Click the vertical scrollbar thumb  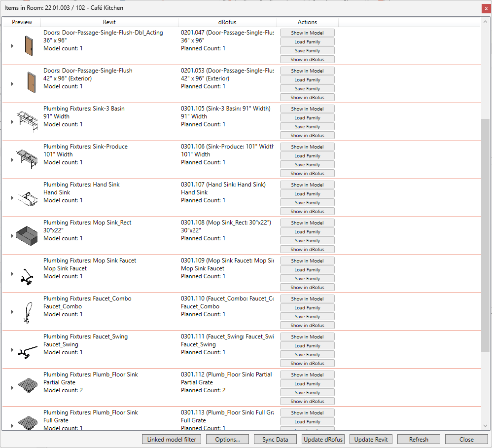tap(486, 234)
